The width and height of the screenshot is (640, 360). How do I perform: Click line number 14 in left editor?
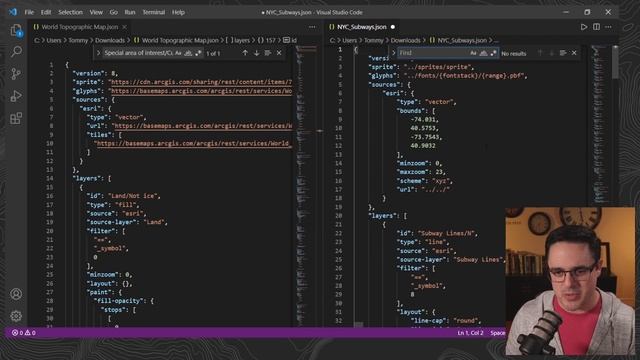49,178
